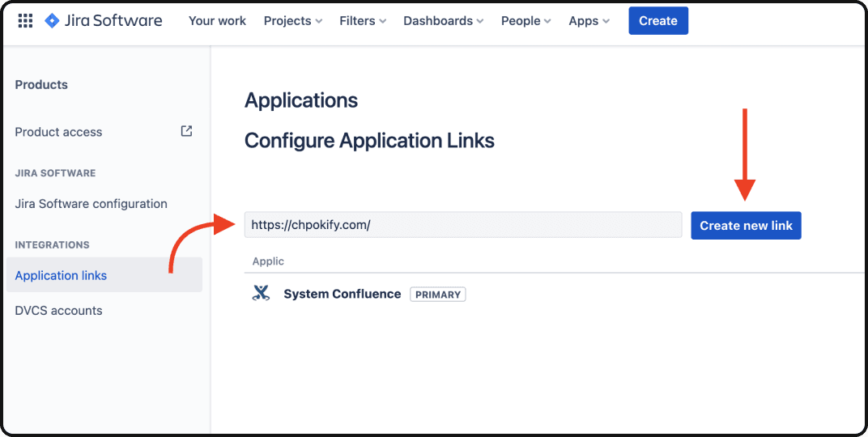This screenshot has height=437, width=868.
Task: Click the blue Create button
Action: pyautogui.click(x=658, y=21)
